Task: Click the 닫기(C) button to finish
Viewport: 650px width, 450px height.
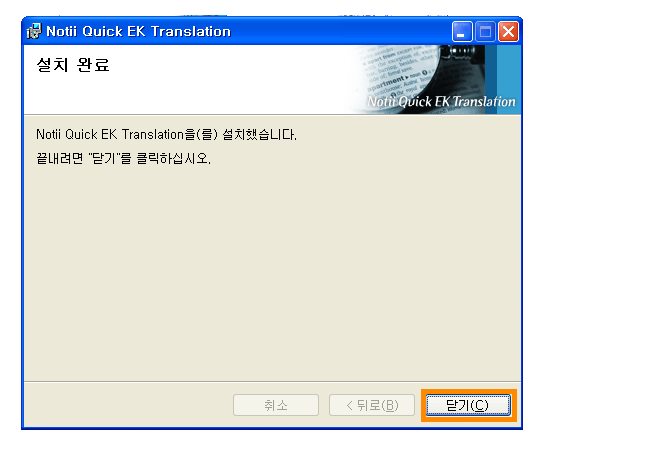Action: (x=468, y=405)
